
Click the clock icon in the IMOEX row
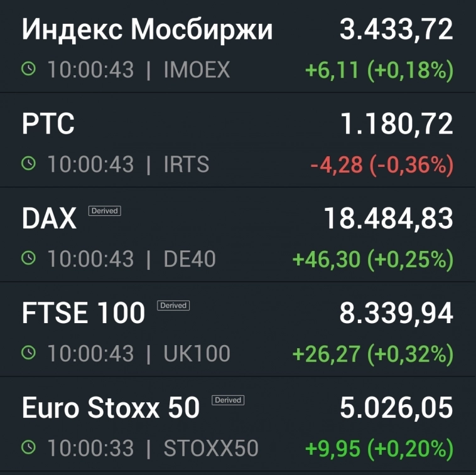coord(29,70)
